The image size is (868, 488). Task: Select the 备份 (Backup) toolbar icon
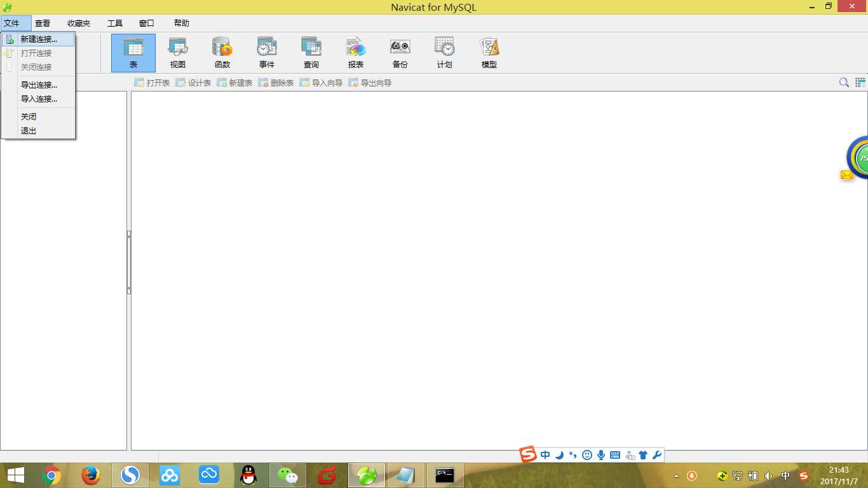click(x=400, y=53)
